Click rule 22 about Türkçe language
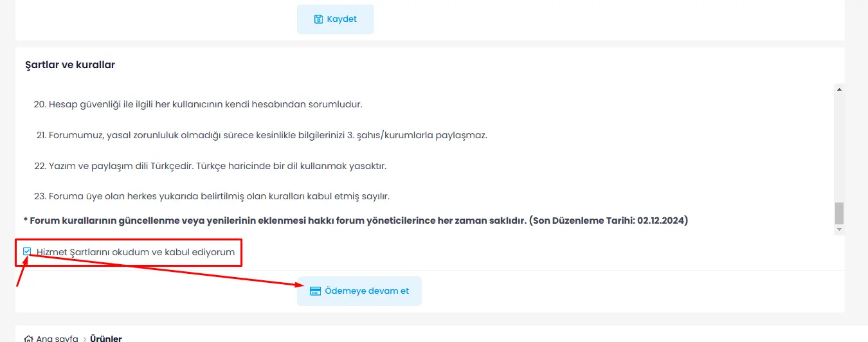This screenshot has height=342, width=868. click(x=210, y=166)
